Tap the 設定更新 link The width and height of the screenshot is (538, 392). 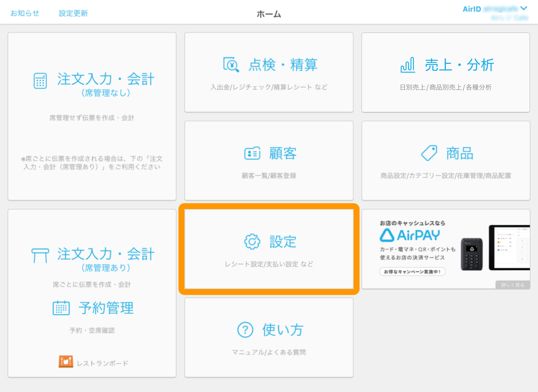(73, 13)
